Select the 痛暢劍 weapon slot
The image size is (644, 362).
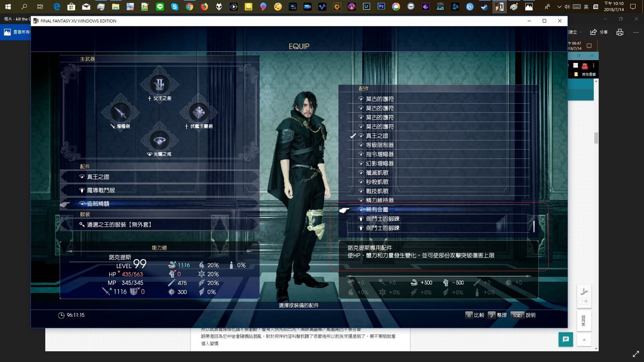(x=120, y=114)
